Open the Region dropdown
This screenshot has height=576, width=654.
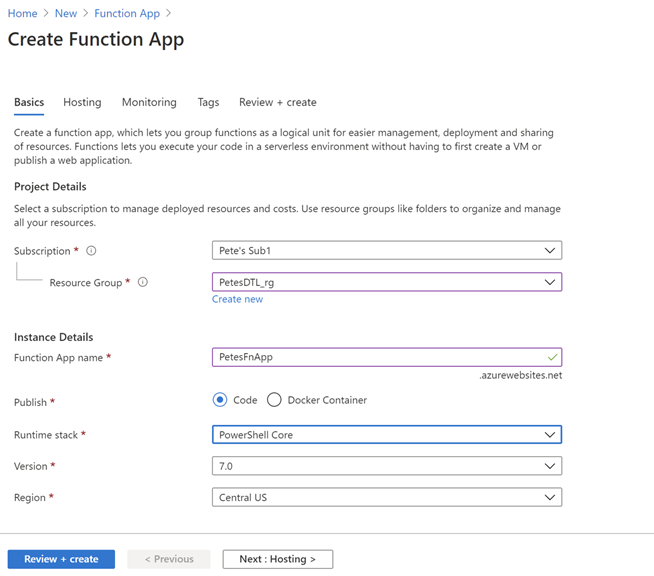(x=386, y=497)
